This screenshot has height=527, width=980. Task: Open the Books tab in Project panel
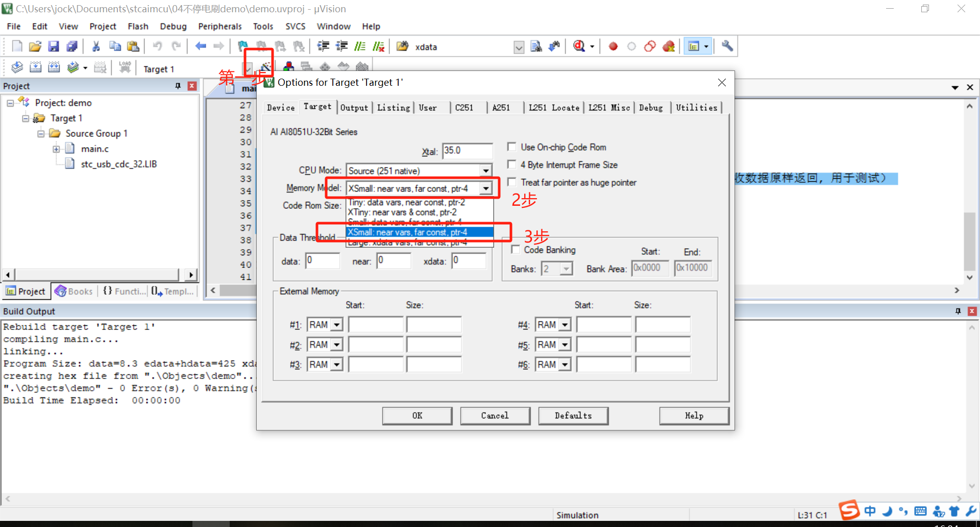tap(75, 291)
